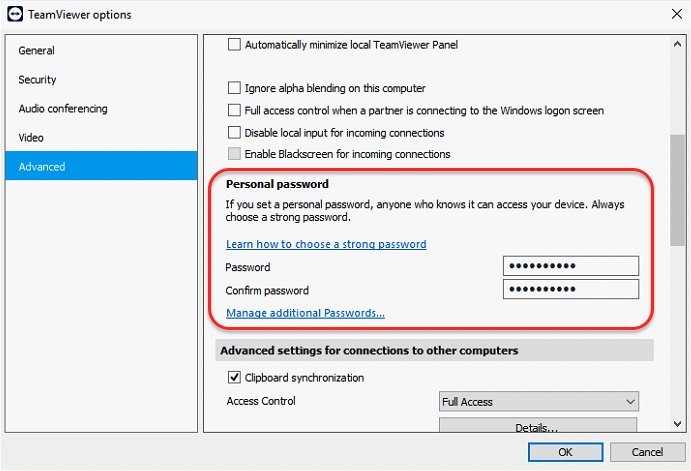Click the Password input field

click(x=571, y=266)
